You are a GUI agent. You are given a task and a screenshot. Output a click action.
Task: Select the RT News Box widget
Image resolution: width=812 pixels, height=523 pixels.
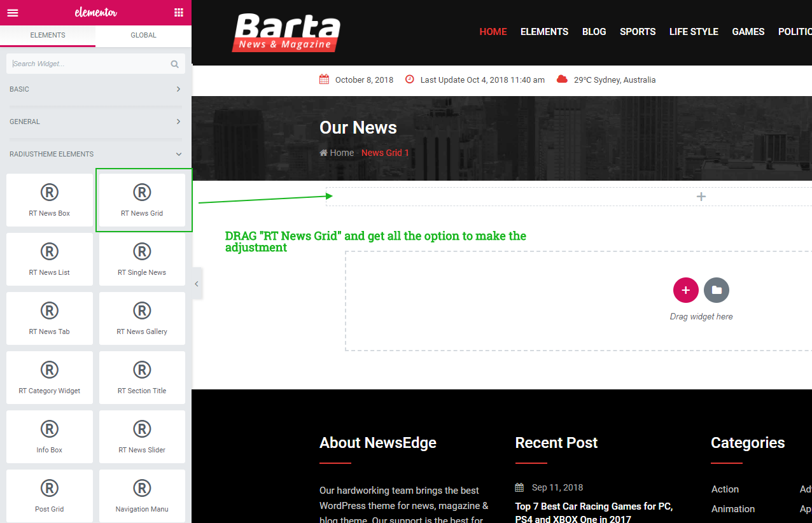point(50,200)
